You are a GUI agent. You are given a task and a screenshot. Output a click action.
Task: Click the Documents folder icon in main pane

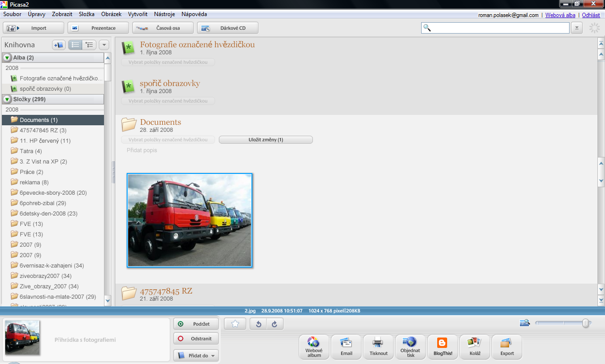[x=129, y=125]
